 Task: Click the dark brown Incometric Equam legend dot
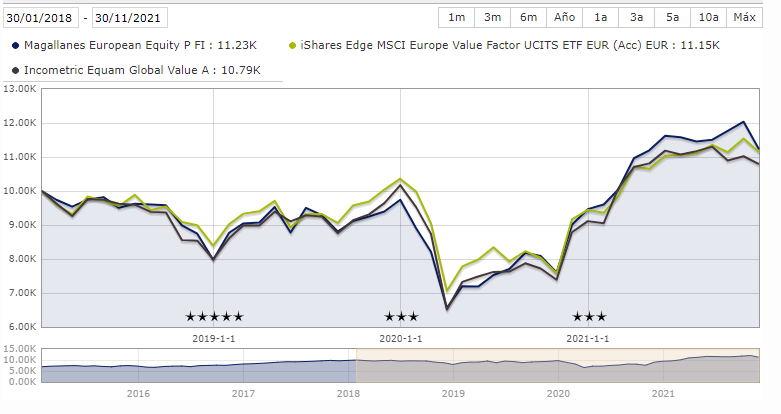pos(15,71)
